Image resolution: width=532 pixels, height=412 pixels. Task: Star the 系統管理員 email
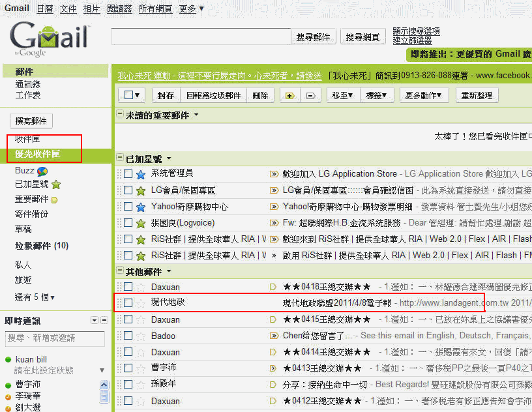point(141,175)
